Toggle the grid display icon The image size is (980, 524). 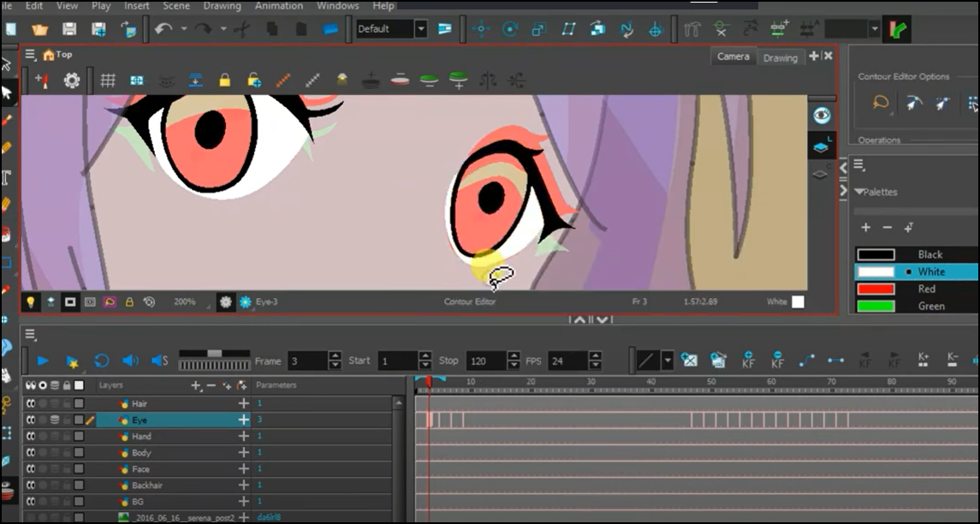[108, 80]
